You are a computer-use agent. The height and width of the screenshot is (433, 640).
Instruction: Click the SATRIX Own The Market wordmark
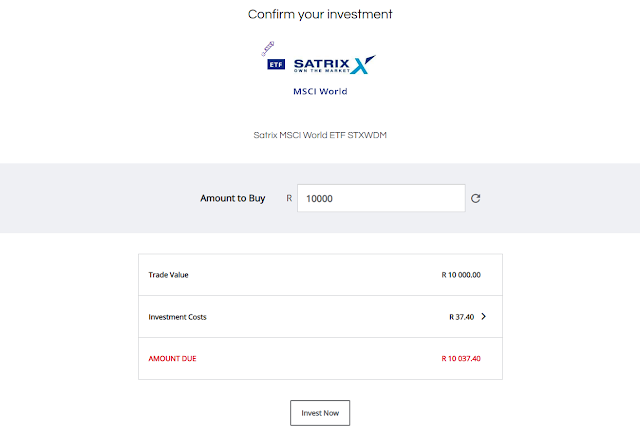pyautogui.click(x=322, y=65)
